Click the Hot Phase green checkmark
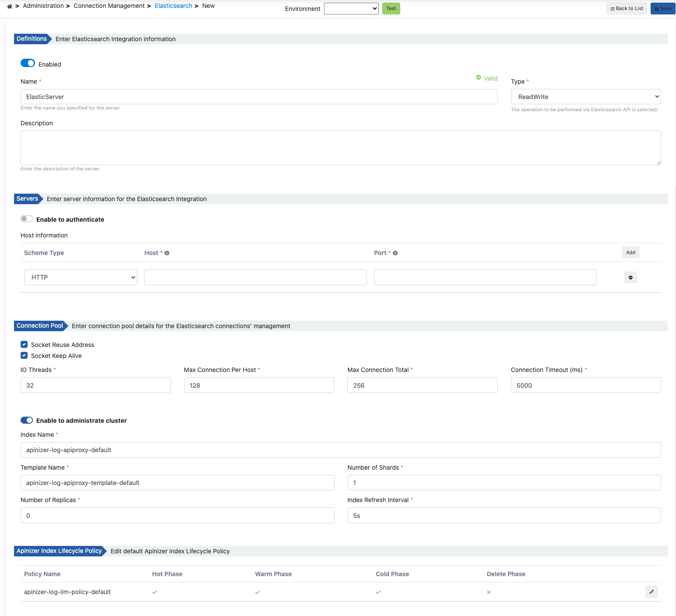676x616 pixels. coord(154,592)
